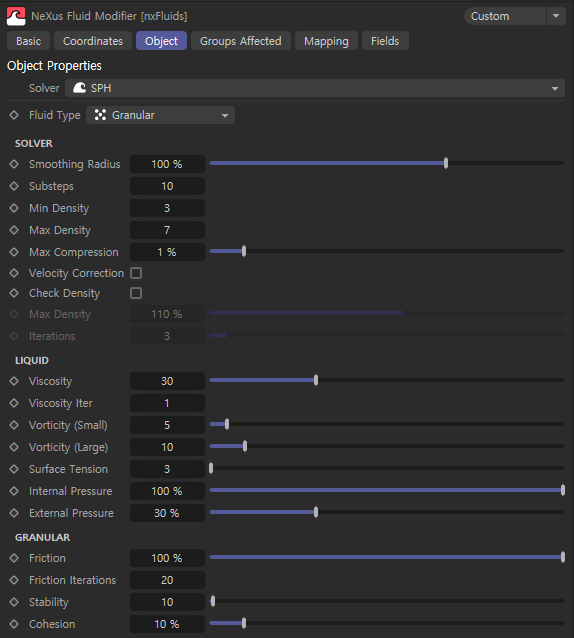This screenshot has width=574, height=638.
Task: Click the Smoothing Radius value field
Action: [x=167, y=164]
